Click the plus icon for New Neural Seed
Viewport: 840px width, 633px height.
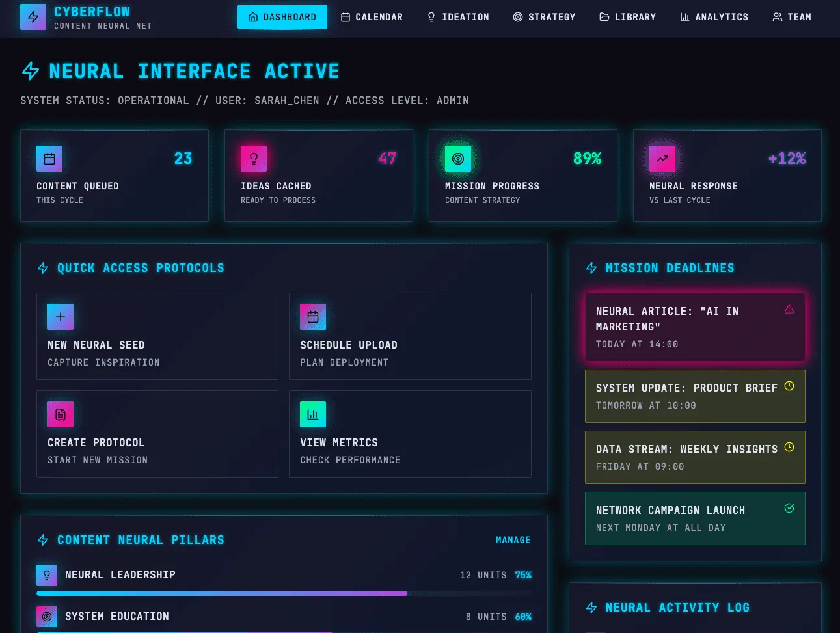[61, 317]
